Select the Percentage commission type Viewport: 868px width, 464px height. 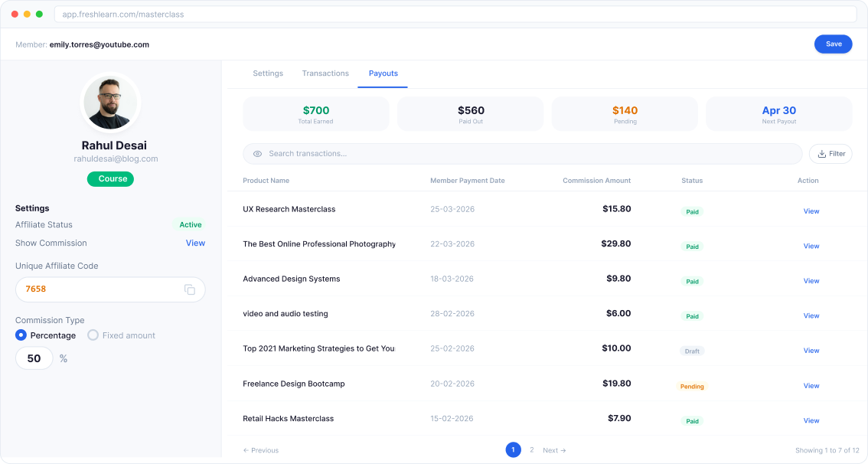pyautogui.click(x=21, y=335)
